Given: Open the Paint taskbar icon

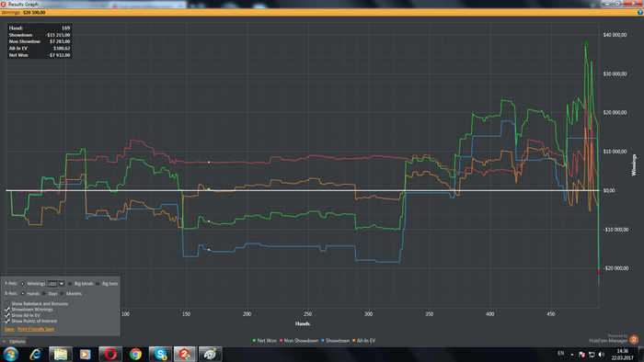Looking at the screenshot, I should pyautogui.click(x=211, y=355).
